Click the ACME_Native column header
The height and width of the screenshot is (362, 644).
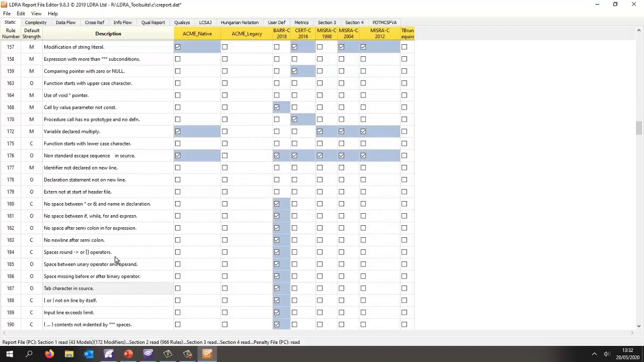coord(197,34)
